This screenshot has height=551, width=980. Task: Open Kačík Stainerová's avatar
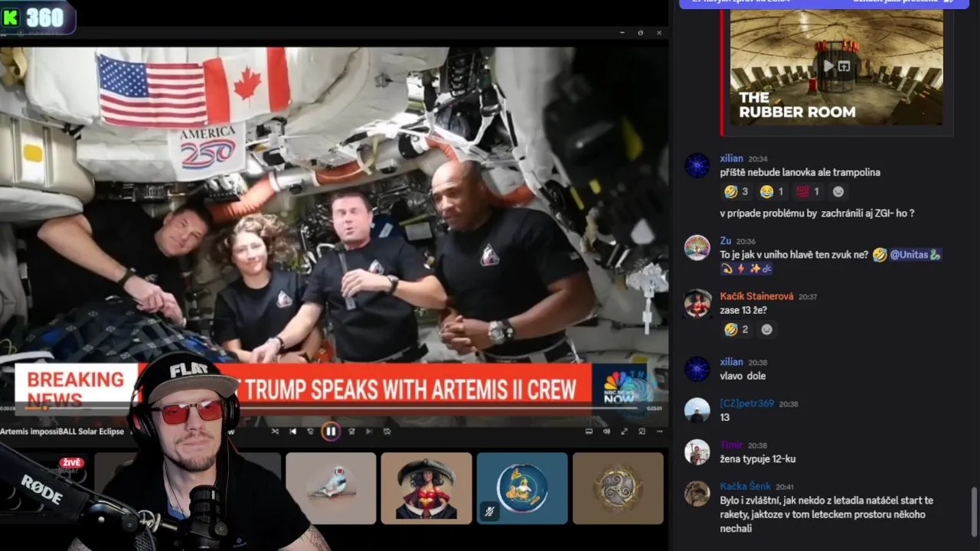pos(697,303)
